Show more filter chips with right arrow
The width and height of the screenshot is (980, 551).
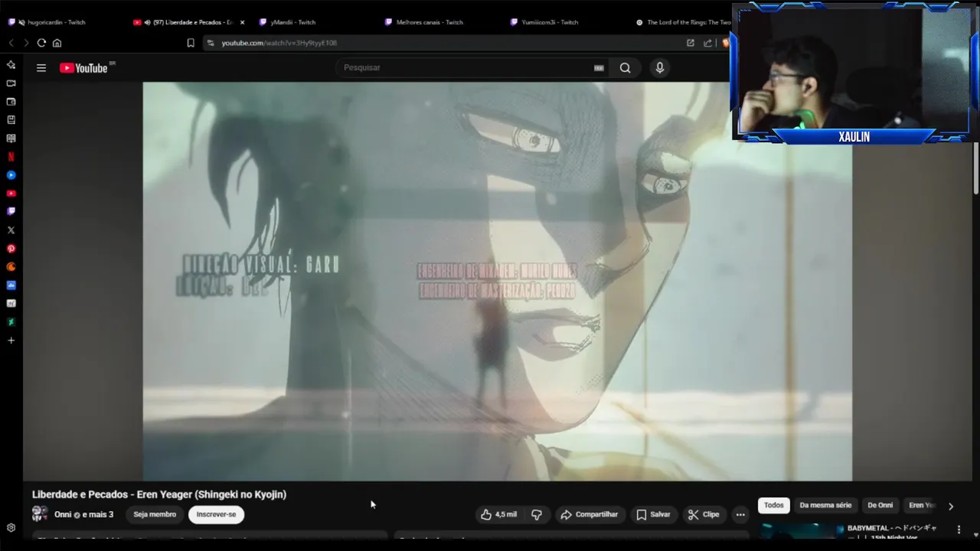coord(951,506)
